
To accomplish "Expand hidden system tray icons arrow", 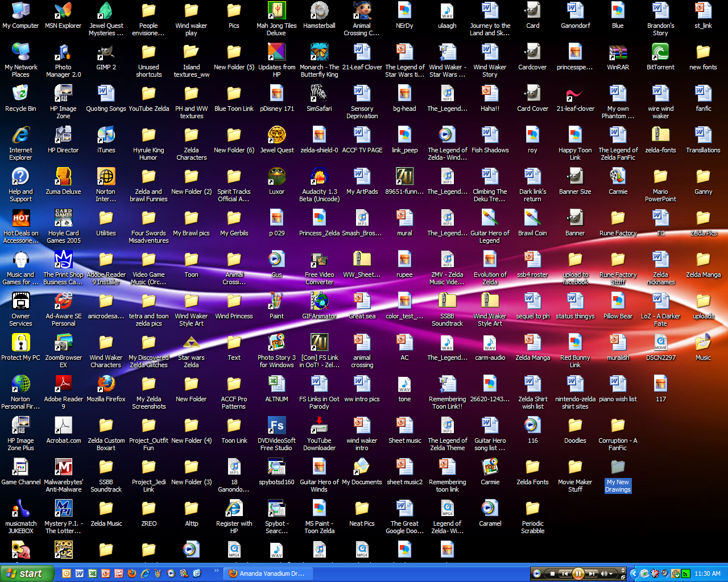I will click(x=634, y=573).
